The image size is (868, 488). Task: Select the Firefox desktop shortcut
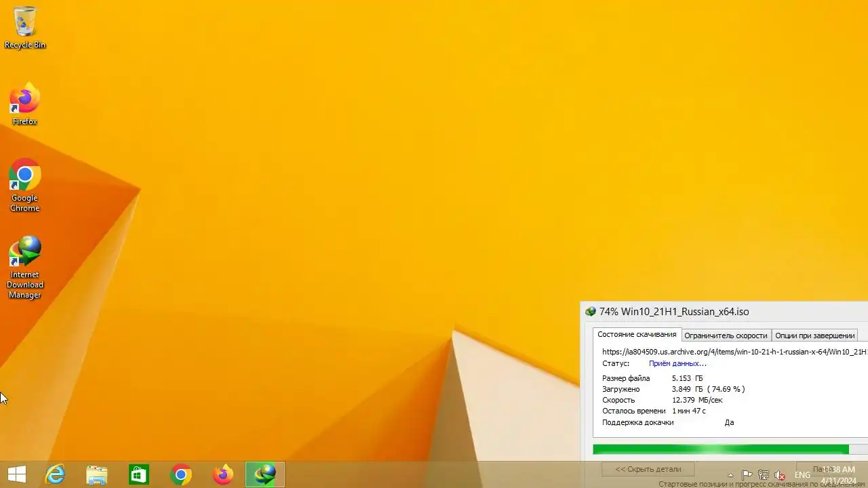tap(25, 104)
